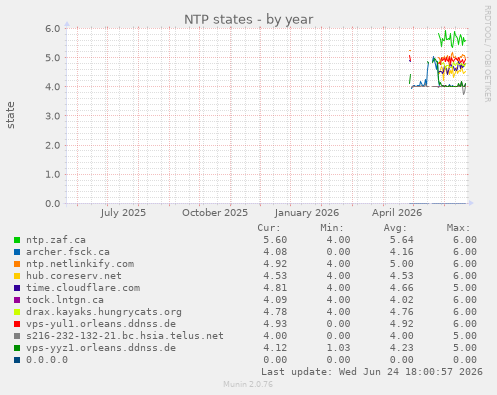497x395 pixels.
Task: Click the time.cloudflare.com dark blue swatch
Action: click(x=17, y=288)
